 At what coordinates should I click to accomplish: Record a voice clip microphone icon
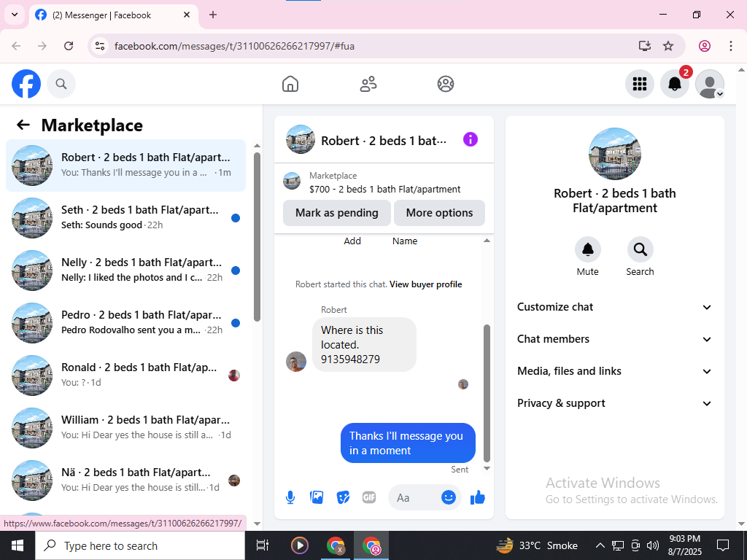coord(290,497)
